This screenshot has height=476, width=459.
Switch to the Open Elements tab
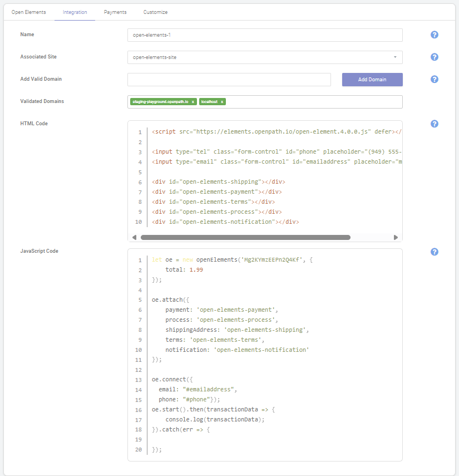coord(29,12)
